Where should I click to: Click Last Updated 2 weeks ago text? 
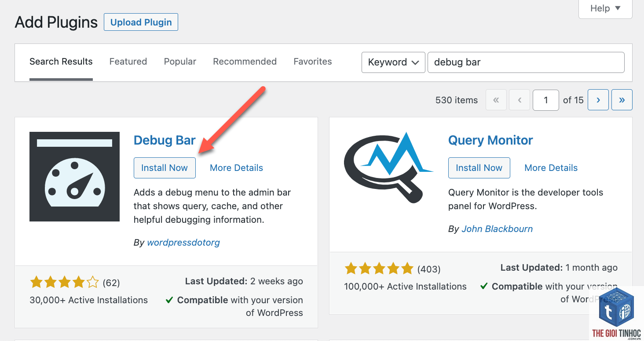pos(244,281)
